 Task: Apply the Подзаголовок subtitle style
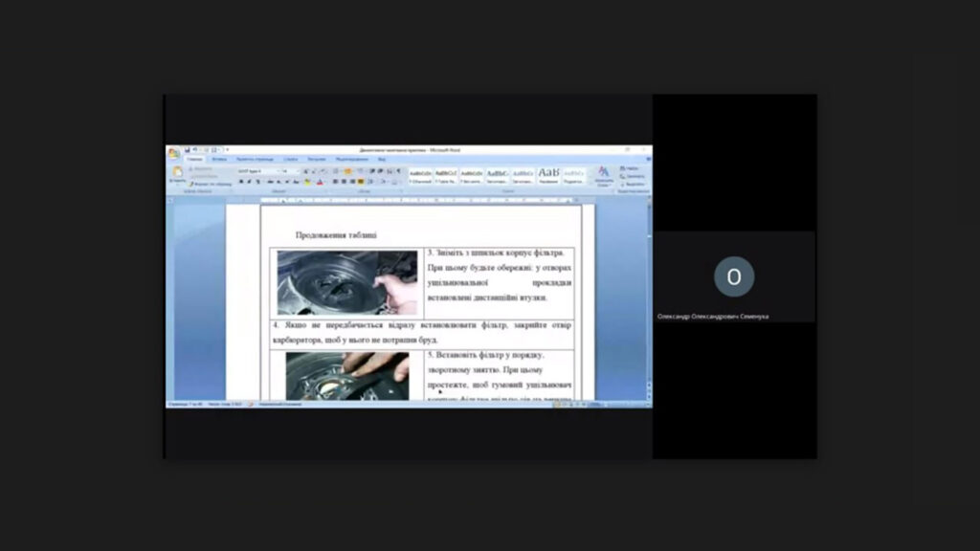point(574,176)
